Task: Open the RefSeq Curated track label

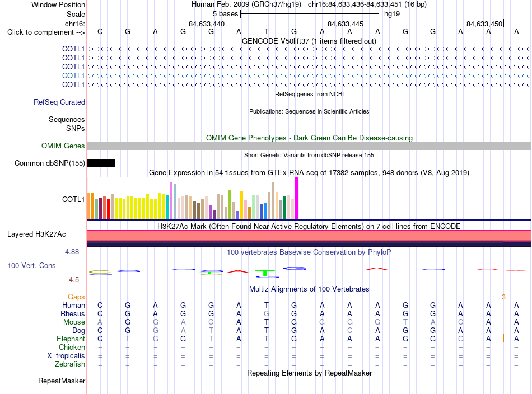Action: [x=59, y=102]
